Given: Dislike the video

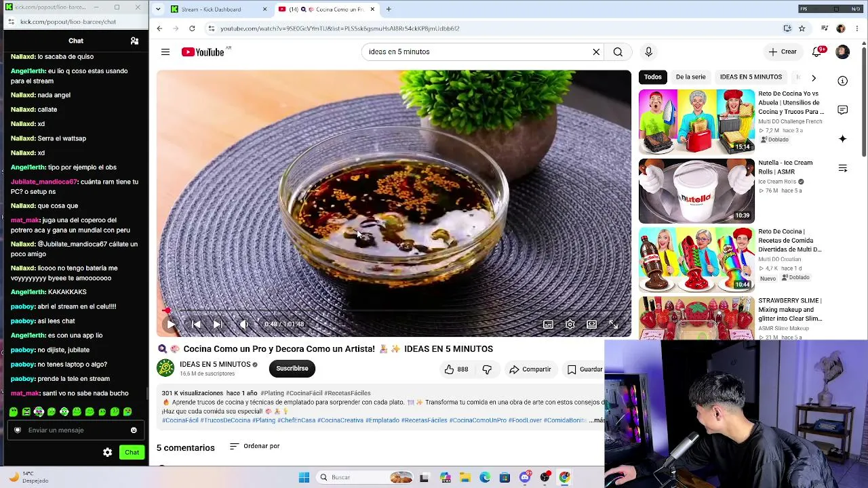Looking at the screenshot, I should tap(487, 369).
